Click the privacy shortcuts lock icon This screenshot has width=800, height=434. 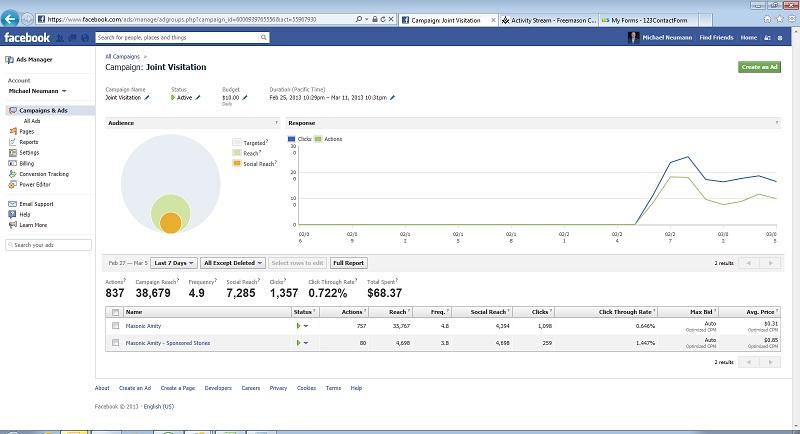point(767,38)
